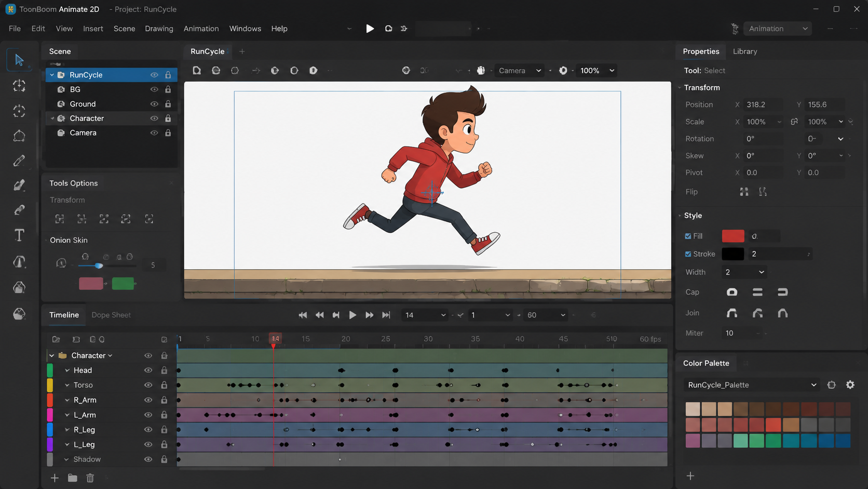Viewport: 868px width, 489px height.
Task: Step forward with fast-forward button
Action: 369,315
